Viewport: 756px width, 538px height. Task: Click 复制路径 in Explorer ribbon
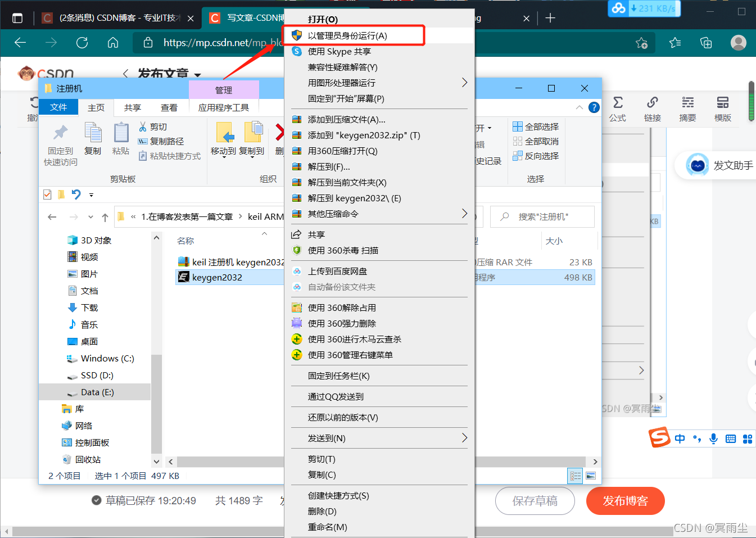pyautogui.click(x=161, y=141)
